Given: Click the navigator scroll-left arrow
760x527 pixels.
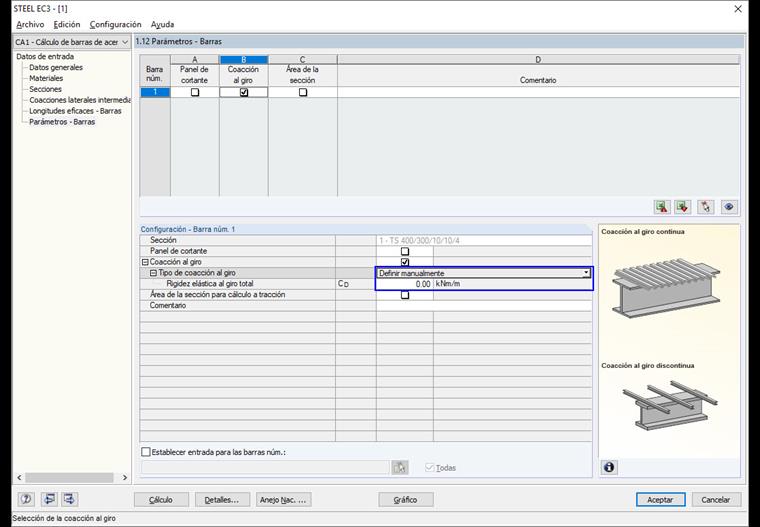Looking at the screenshot, I should (19, 478).
